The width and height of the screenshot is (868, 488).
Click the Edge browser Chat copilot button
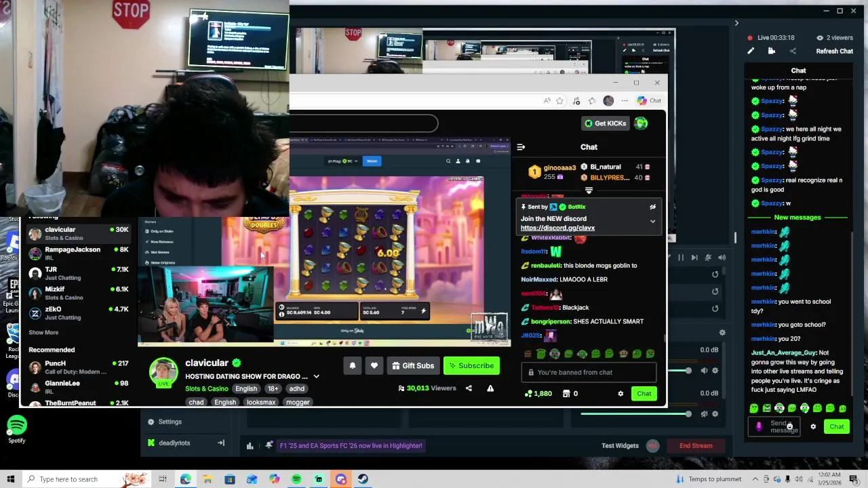(649, 101)
